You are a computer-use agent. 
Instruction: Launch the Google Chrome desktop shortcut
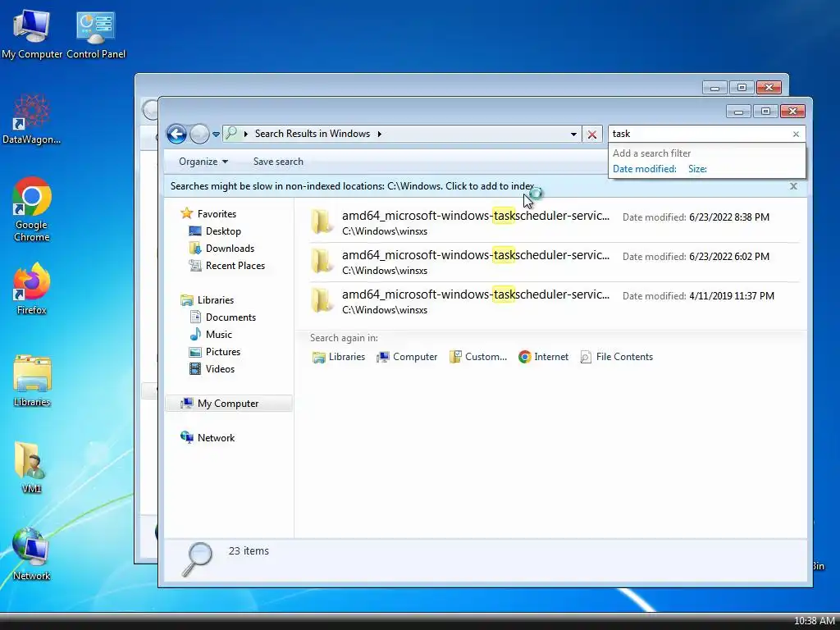32,209
